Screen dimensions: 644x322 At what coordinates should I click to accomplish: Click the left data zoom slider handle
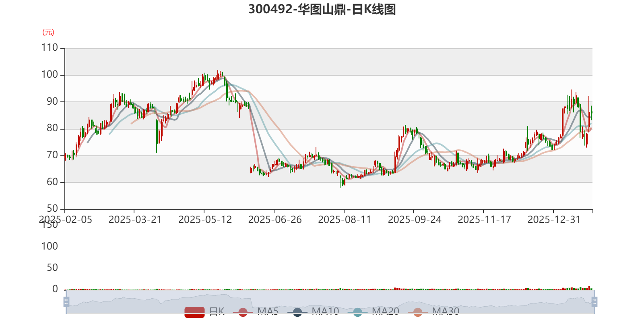[x=66, y=301]
